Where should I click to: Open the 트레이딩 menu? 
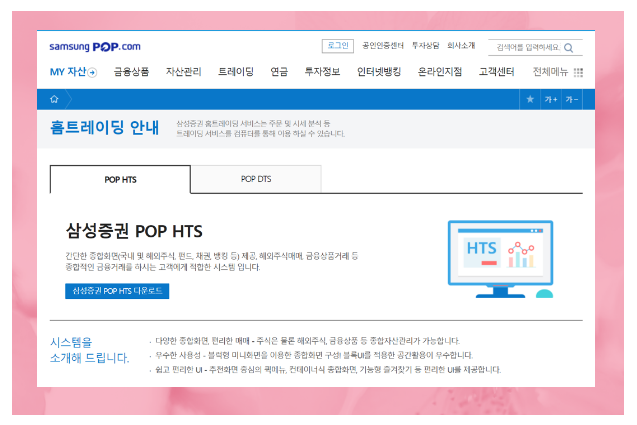(236, 72)
